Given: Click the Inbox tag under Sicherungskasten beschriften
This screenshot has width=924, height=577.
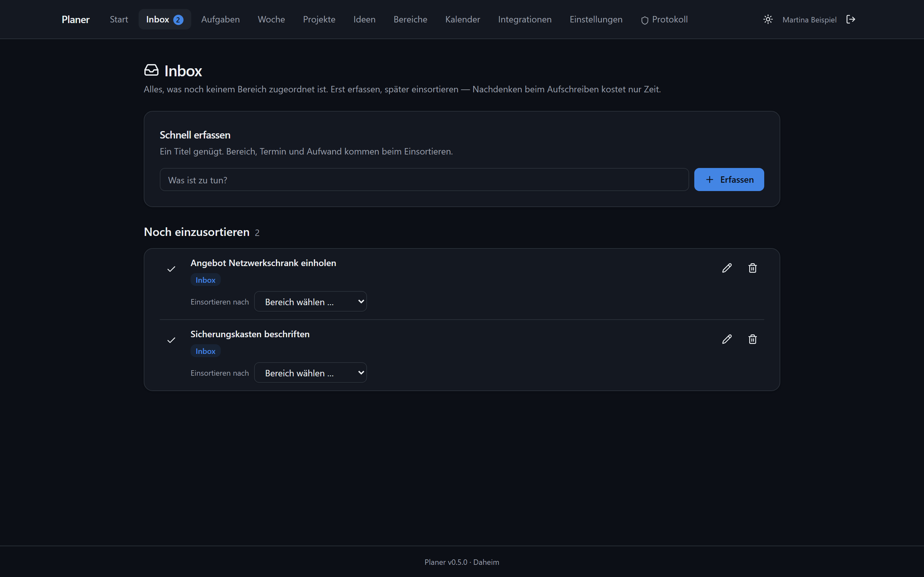Looking at the screenshot, I should 205,351.
